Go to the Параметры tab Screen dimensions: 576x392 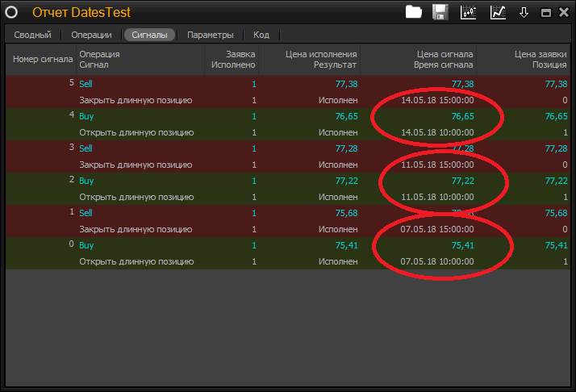[210, 35]
